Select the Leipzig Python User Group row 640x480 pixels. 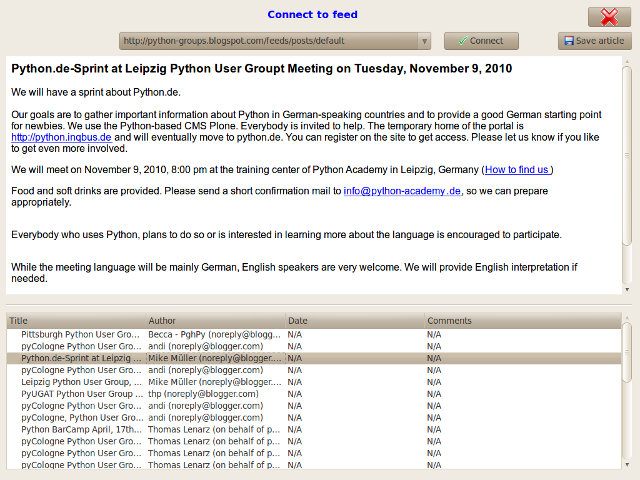point(313,382)
